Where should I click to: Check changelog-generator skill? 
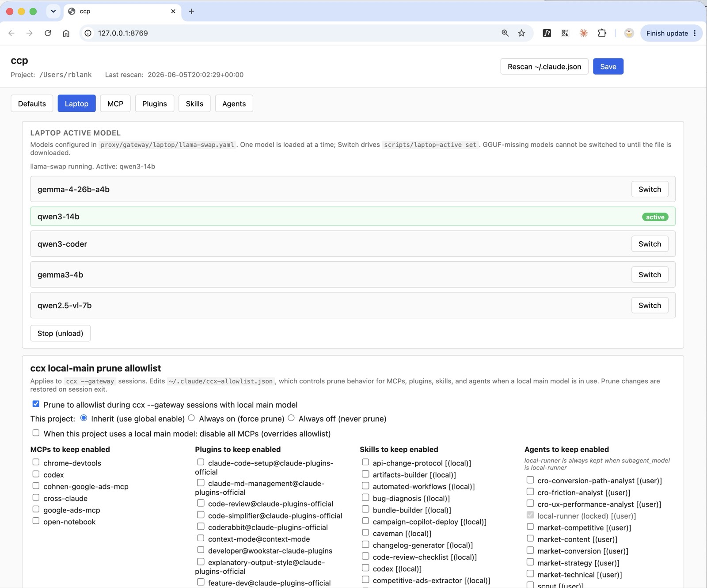click(365, 545)
